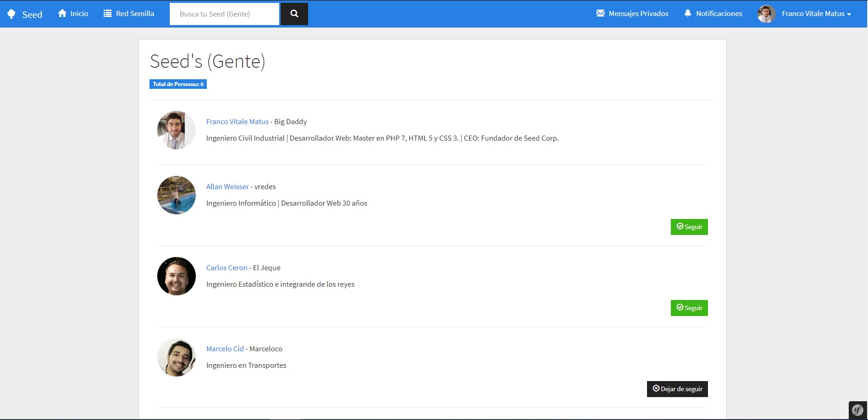The width and height of the screenshot is (868, 420).
Task: Unfollow Marcelo Cid via Dejar de seguir
Action: (x=677, y=388)
